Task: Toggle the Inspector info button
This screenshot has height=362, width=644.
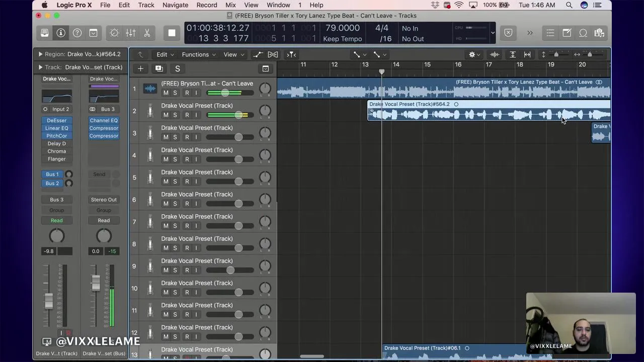Action: pos(61,33)
